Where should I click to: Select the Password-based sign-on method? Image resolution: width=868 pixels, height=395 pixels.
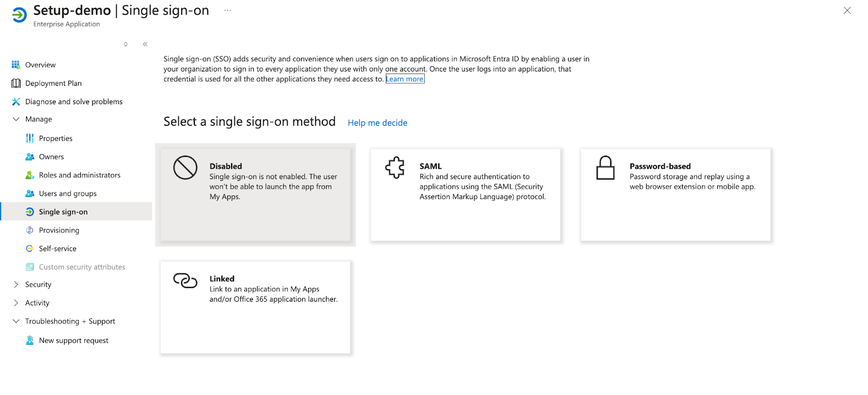(675, 195)
